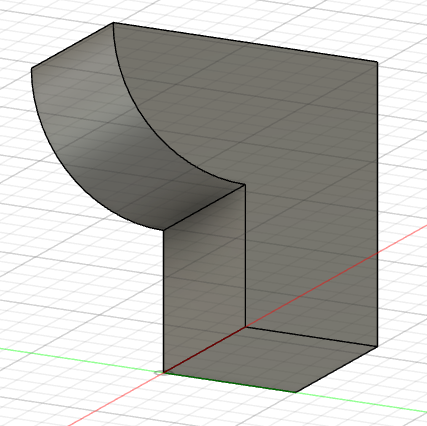The image size is (427, 426).
Task: Click the tall right vertical edge of the body
Action: click(x=377, y=204)
